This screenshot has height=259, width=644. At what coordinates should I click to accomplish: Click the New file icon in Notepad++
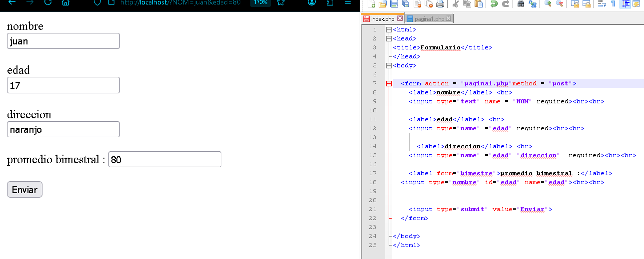pos(371,4)
